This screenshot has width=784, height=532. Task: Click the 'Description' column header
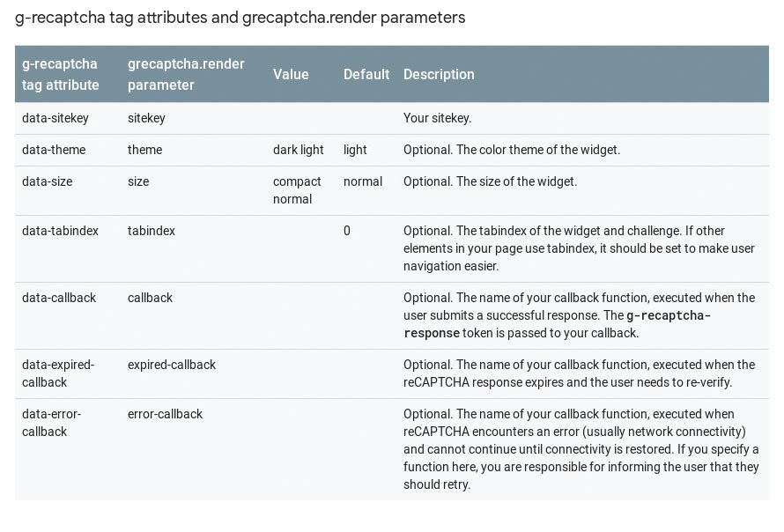[439, 75]
